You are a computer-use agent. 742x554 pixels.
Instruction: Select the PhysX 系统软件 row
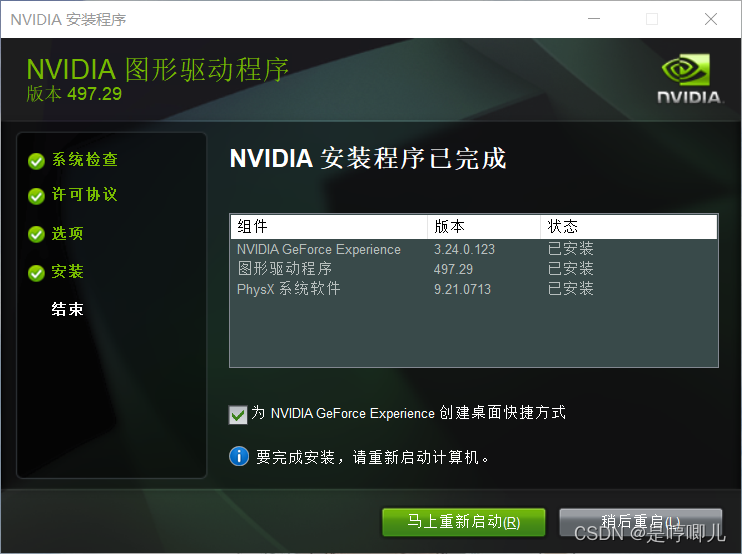click(x=474, y=289)
